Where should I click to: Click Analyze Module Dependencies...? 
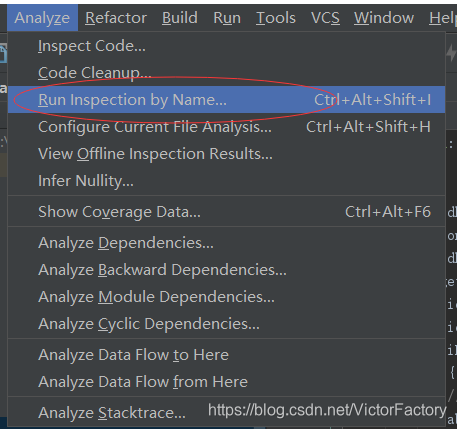pos(226,297)
